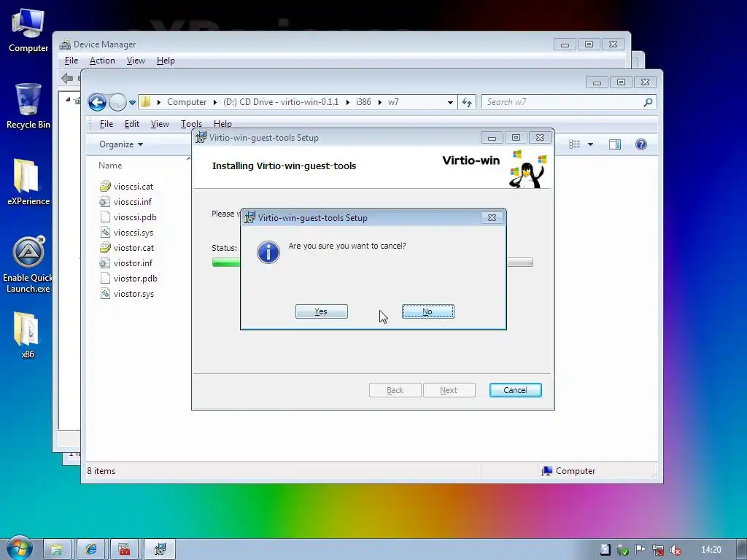Open the view options dropdown arrow
747x560 pixels.
tap(590, 144)
